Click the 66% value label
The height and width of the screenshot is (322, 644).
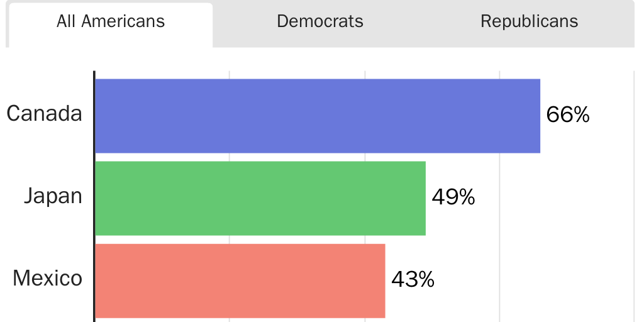pos(567,115)
